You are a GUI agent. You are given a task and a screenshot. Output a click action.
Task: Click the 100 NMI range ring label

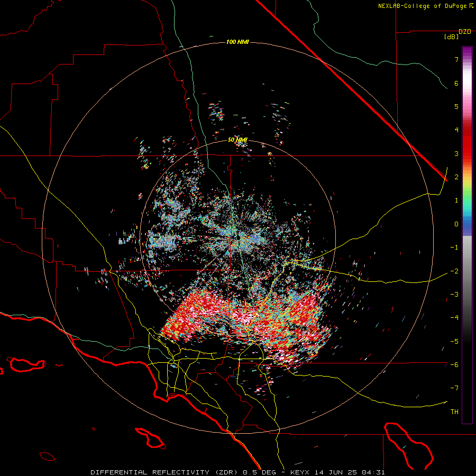pyautogui.click(x=237, y=42)
